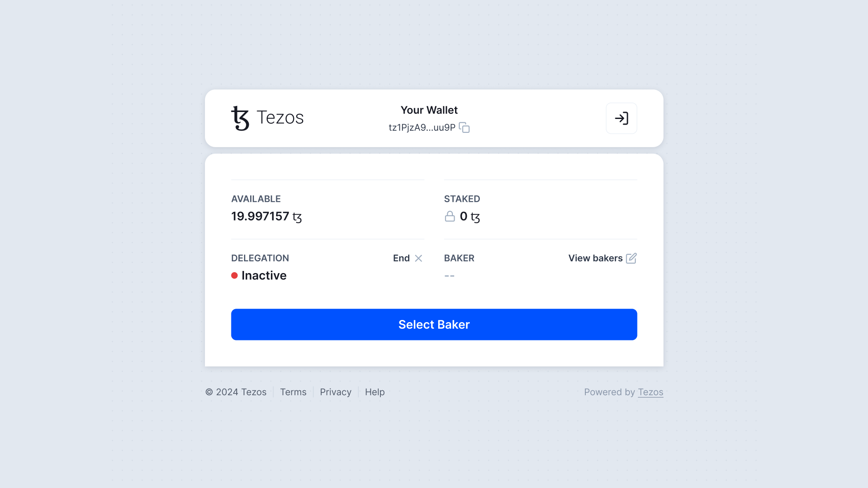
Task: Copy the wallet address
Action: [464, 128]
